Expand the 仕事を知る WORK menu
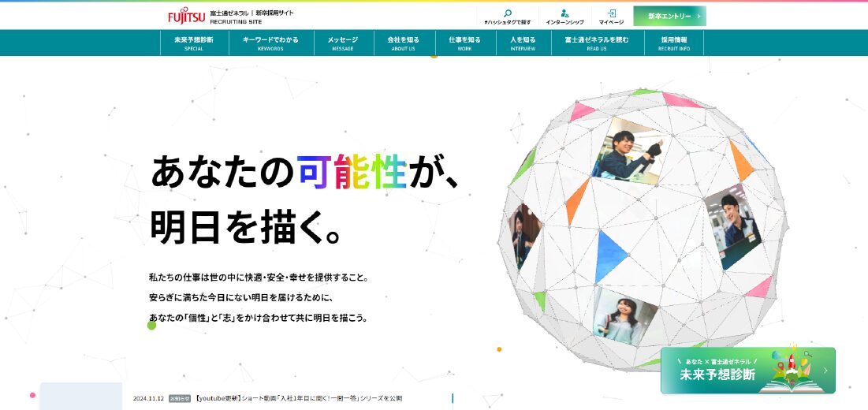Viewport: 868px width, 410px height. click(x=464, y=43)
